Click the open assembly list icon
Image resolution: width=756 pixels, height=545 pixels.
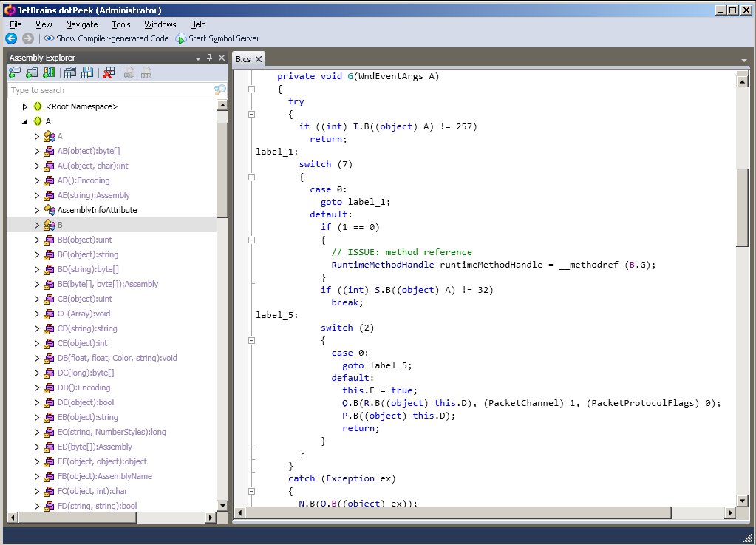[x=70, y=72]
